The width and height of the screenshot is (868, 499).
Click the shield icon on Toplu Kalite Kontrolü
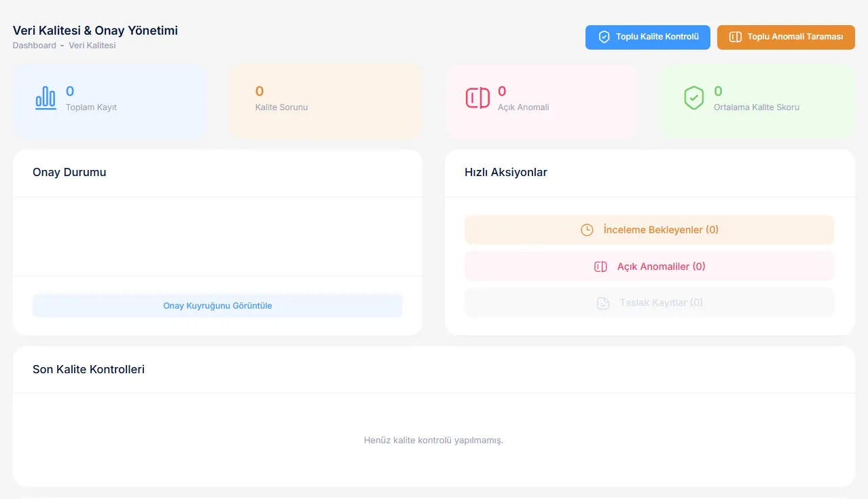pos(604,37)
